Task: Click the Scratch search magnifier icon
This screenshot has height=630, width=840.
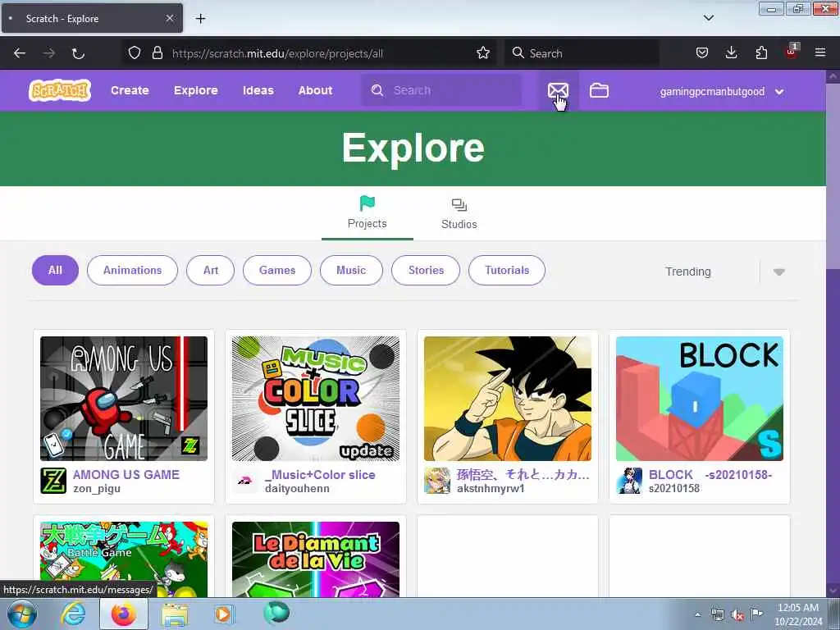Action: coord(377,90)
